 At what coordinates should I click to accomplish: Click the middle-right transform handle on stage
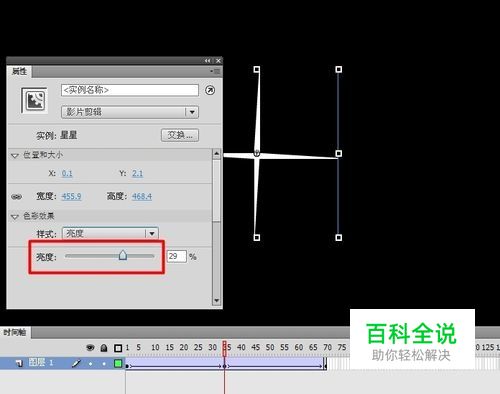pyautogui.click(x=339, y=153)
